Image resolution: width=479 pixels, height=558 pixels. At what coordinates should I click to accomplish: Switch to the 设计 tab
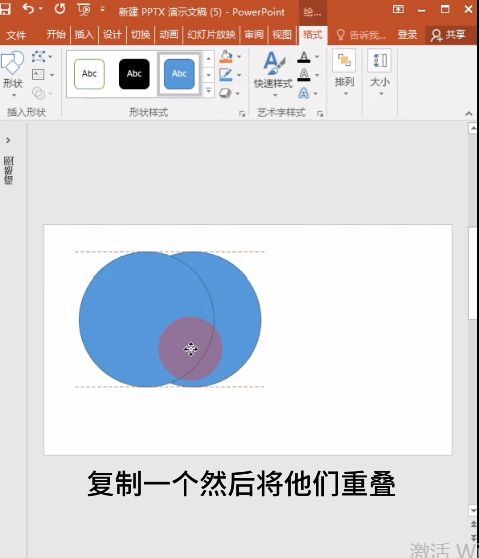pyautogui.click(x=112, y=35)
